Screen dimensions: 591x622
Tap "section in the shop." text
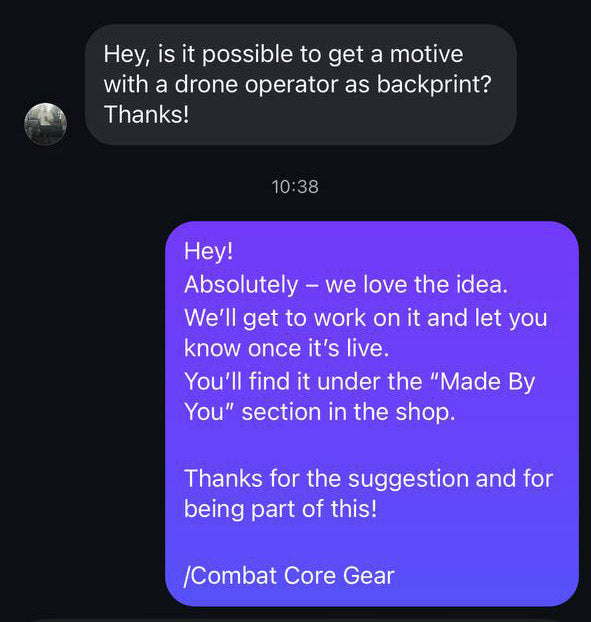[348, 412]
